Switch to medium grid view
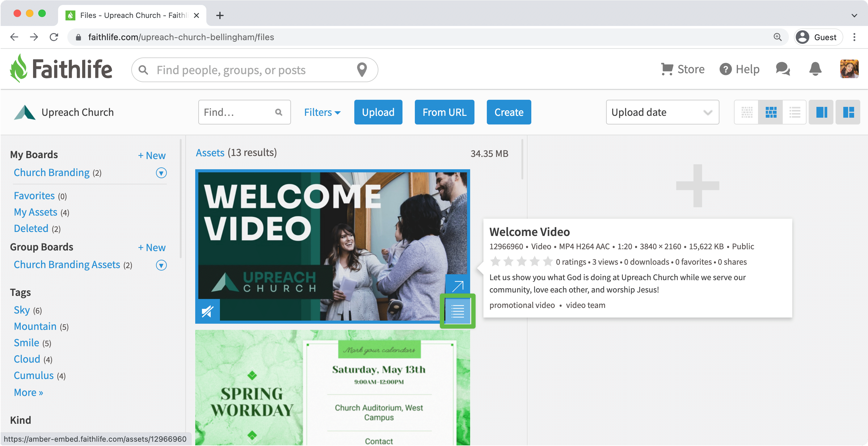Screen dimensions: 868x446 771,112
